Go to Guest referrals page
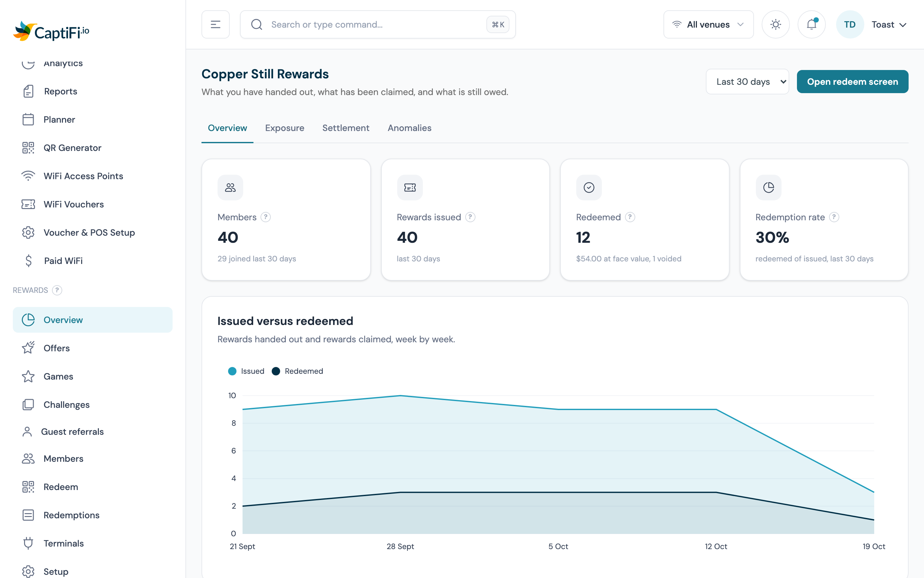Screen dimensions: 924x578 [92, 432]
